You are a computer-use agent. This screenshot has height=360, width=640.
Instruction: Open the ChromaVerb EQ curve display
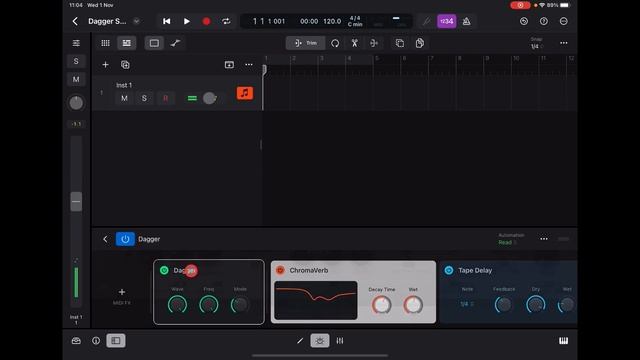point(316,300)
